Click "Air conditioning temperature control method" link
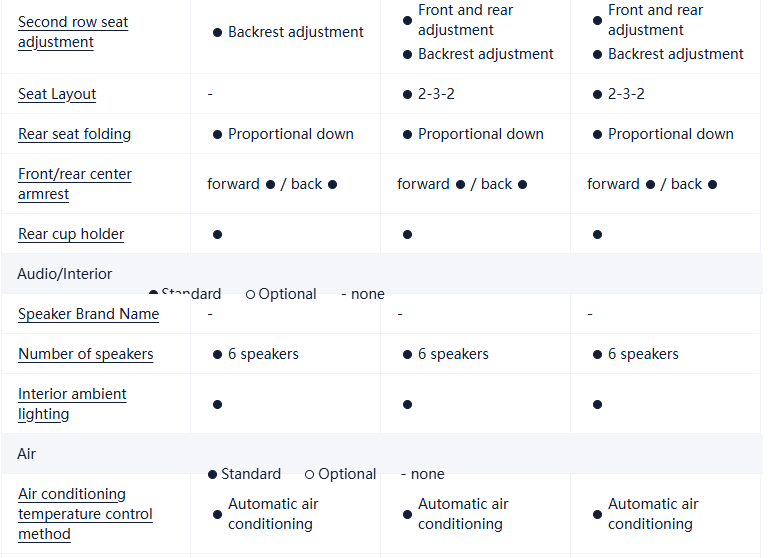Viewport: 772px width, 558px height. (x=85, y=514)
